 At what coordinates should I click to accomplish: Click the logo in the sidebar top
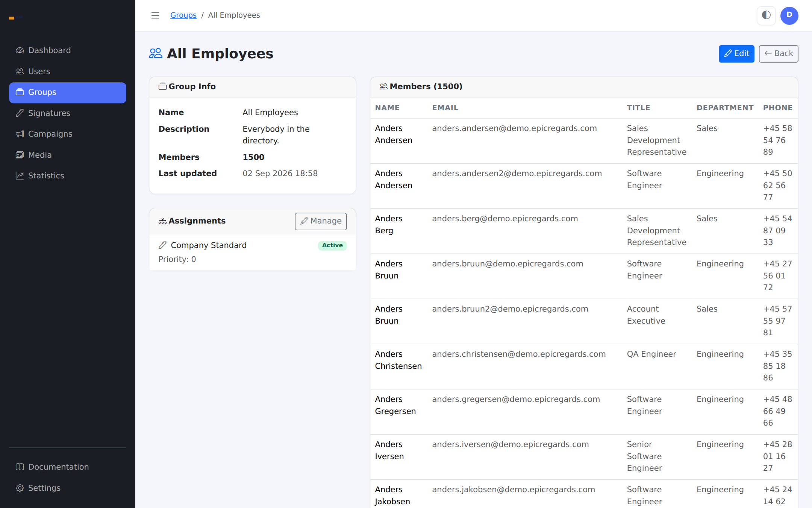tap(15, 18)
